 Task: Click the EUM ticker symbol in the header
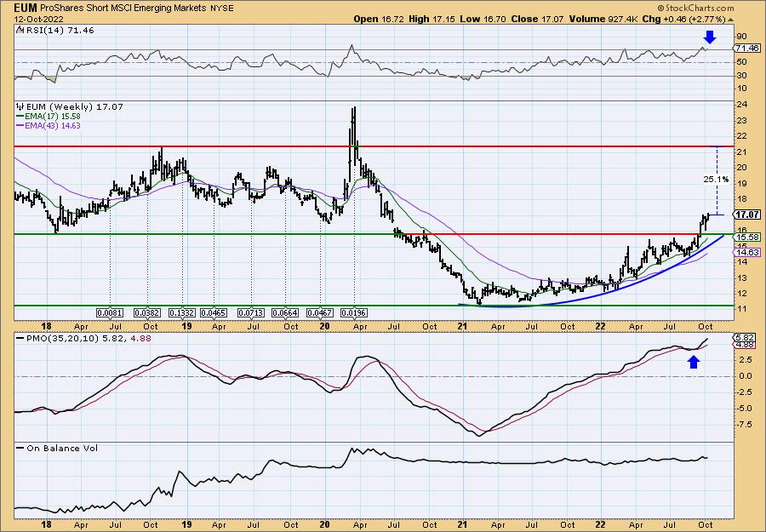click(26, 8)
